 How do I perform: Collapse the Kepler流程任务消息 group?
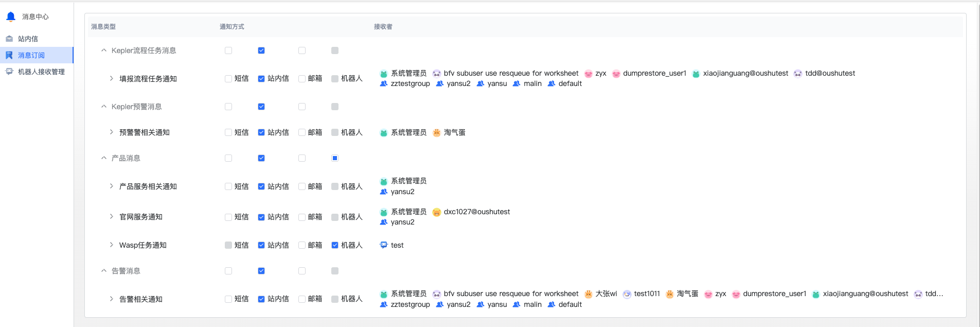point(104,50)
